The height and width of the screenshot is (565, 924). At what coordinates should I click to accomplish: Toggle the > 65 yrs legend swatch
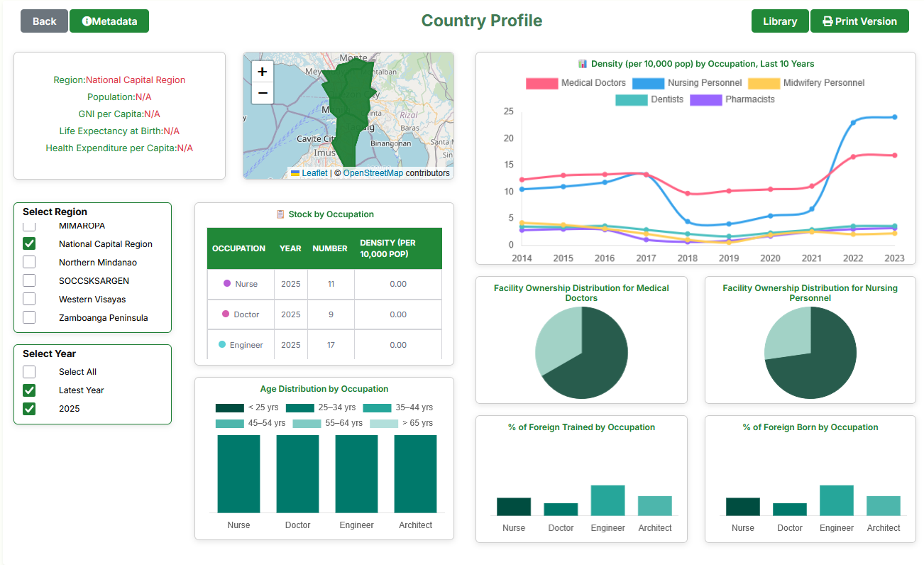point(384,423)
